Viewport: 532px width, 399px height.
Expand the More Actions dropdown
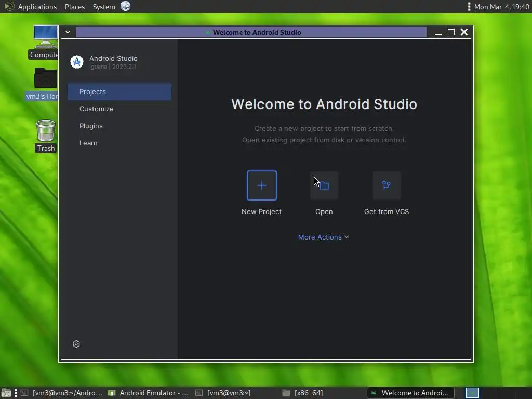323,237
